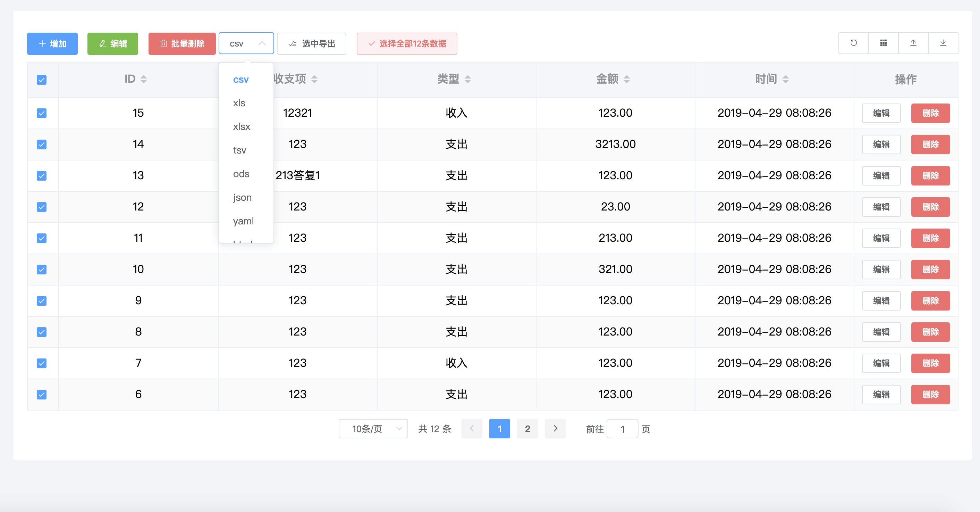Screen dimensions: 980x512
Task: Click 删除 in the ID 6 row
Action: pos(930,394)
